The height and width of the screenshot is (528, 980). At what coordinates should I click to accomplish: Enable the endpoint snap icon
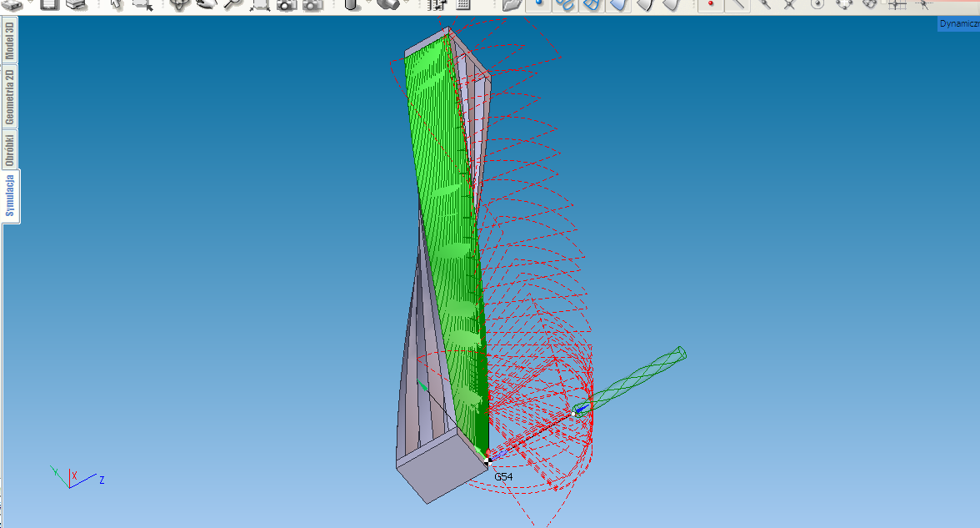[763, 4]
